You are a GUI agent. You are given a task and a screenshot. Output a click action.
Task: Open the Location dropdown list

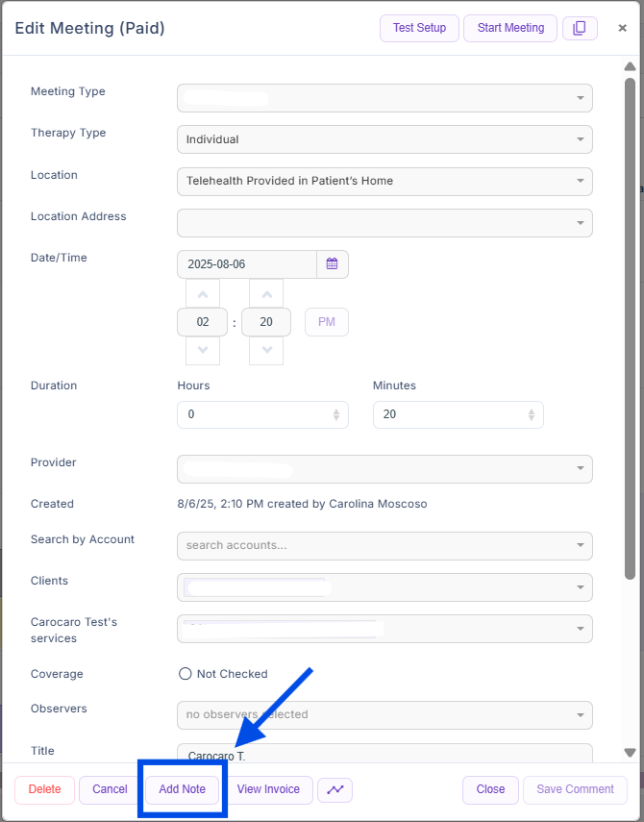tap(384, 181)
